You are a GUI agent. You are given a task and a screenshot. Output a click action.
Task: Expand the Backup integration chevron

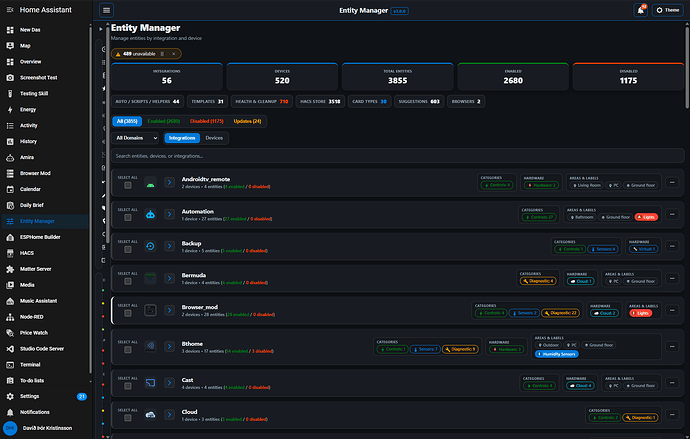point(169,246)
